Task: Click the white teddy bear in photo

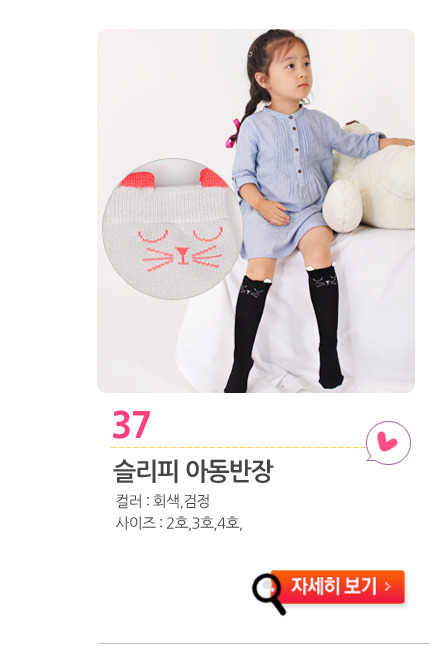Action: 369,182
